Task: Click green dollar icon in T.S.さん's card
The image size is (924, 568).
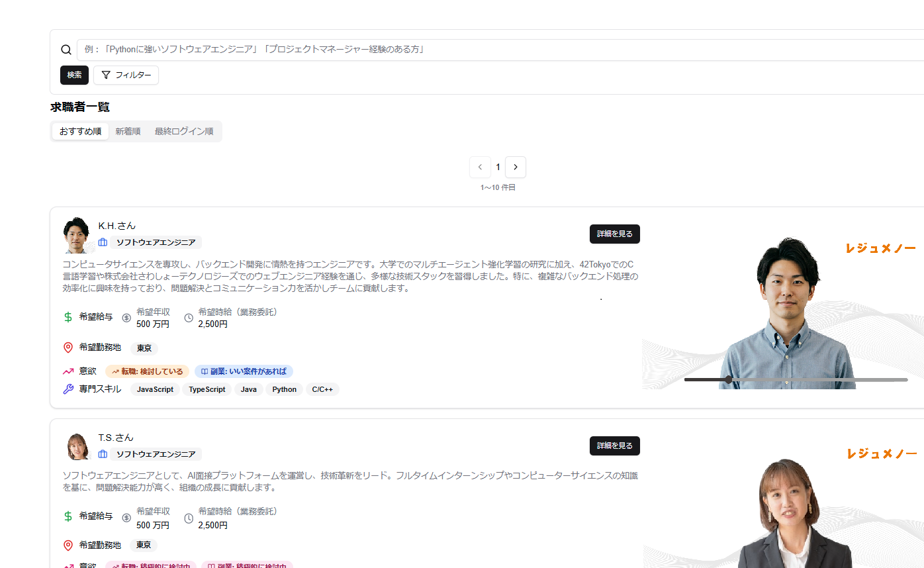Action: tap(68, 516)
